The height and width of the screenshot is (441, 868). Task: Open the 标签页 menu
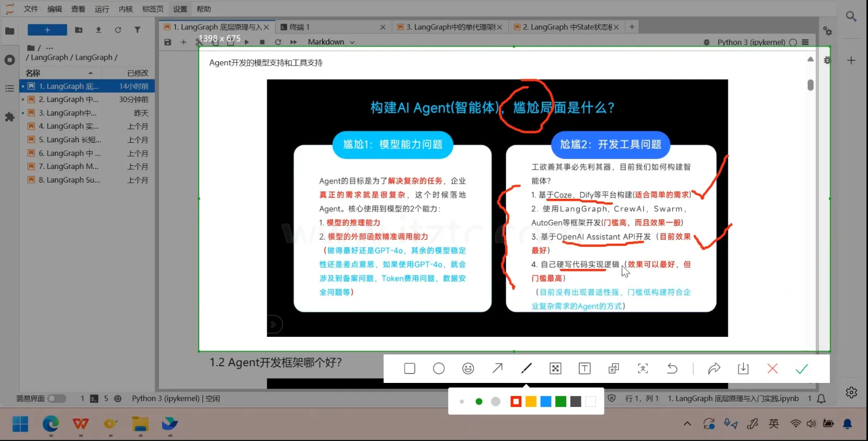pyautogui.click(x=153, y=9)
